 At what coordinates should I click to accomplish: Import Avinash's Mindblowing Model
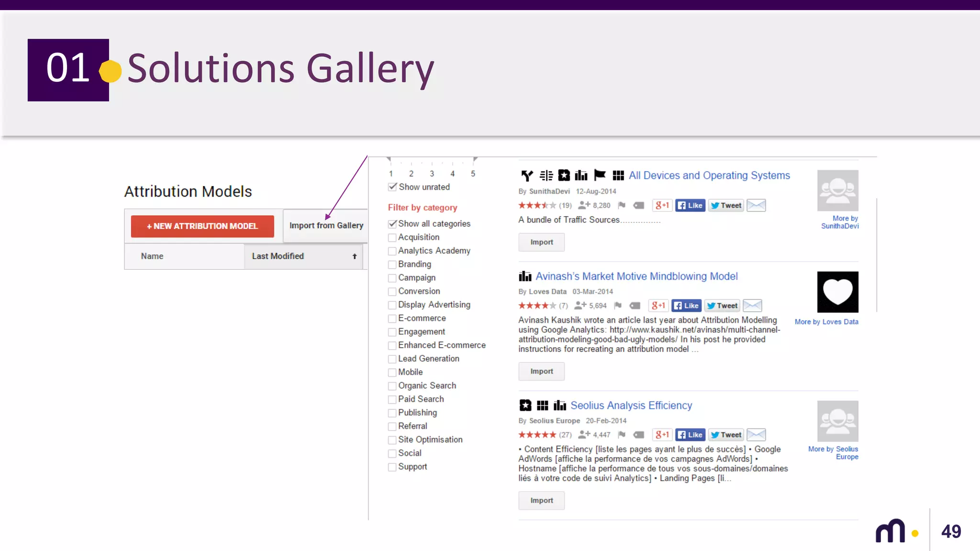click(541, 372)
